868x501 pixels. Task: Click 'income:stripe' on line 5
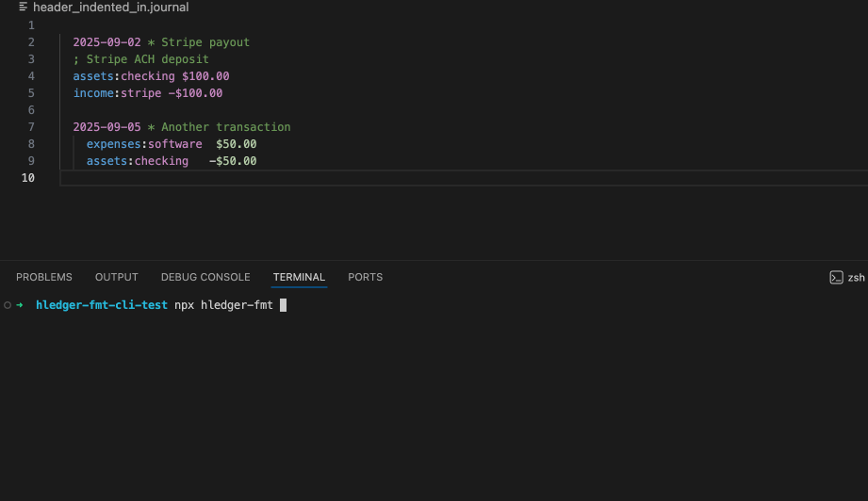pos(117,93)
